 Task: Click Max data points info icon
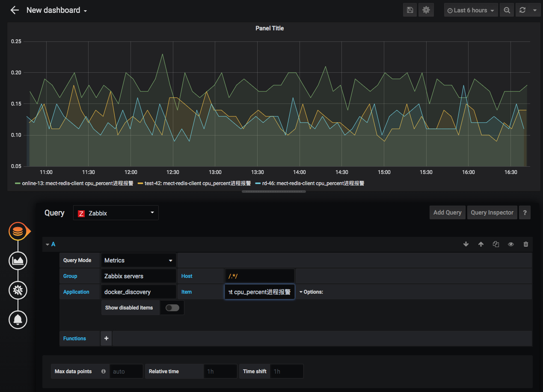click(104, 371)
